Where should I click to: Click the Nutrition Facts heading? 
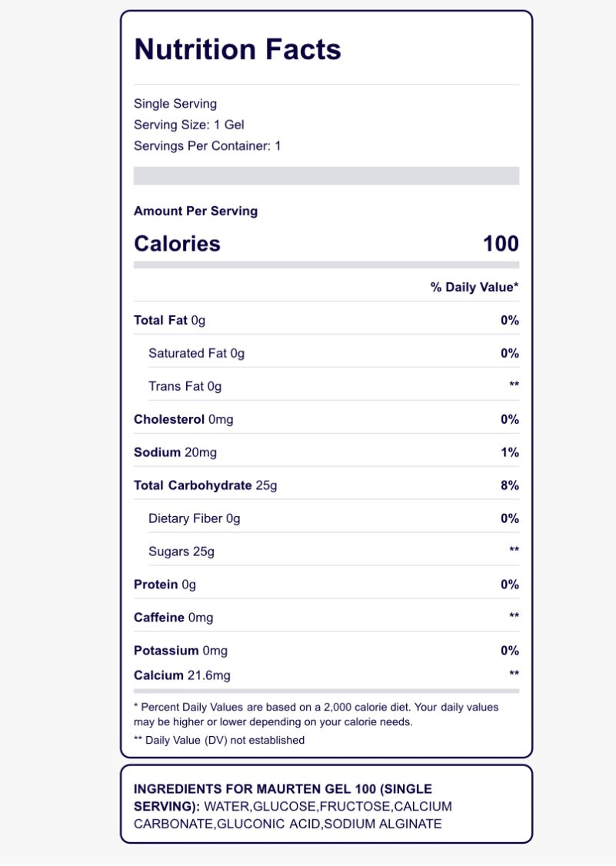click(x=238, y=49)
